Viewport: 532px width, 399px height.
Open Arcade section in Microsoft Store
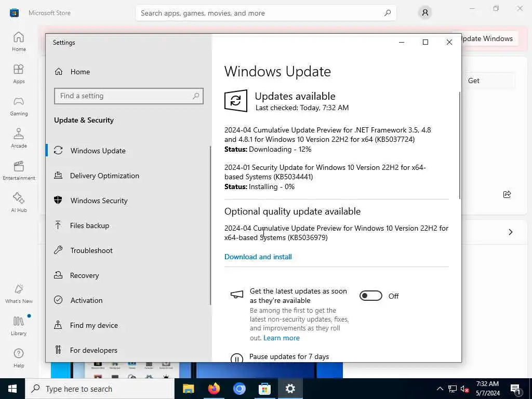point(19,138)
